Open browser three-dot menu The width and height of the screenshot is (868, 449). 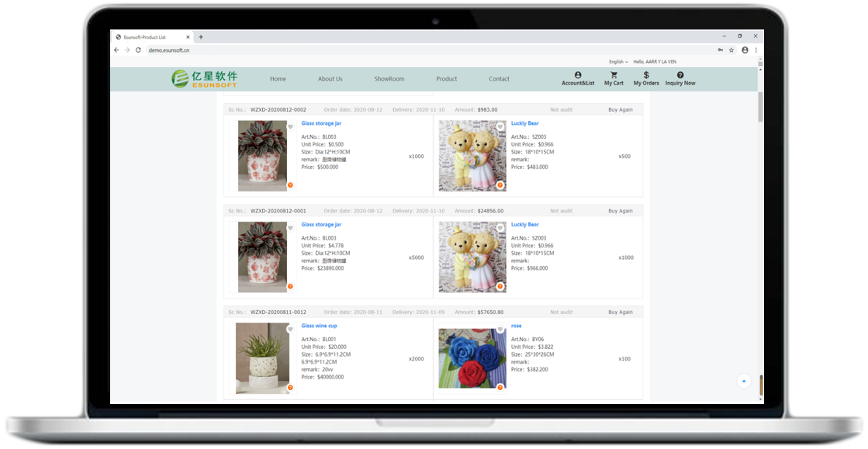pos(756,50)
